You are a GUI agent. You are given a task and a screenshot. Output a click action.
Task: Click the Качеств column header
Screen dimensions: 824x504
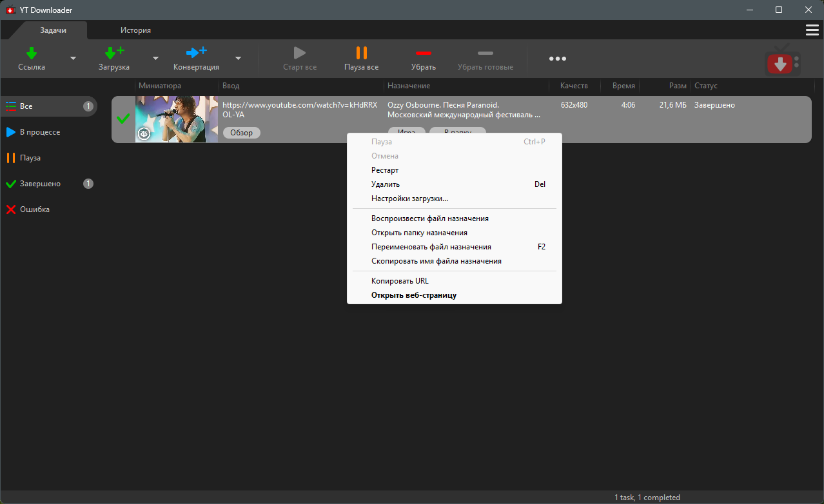pyautogui.click(x=574, y=86)
